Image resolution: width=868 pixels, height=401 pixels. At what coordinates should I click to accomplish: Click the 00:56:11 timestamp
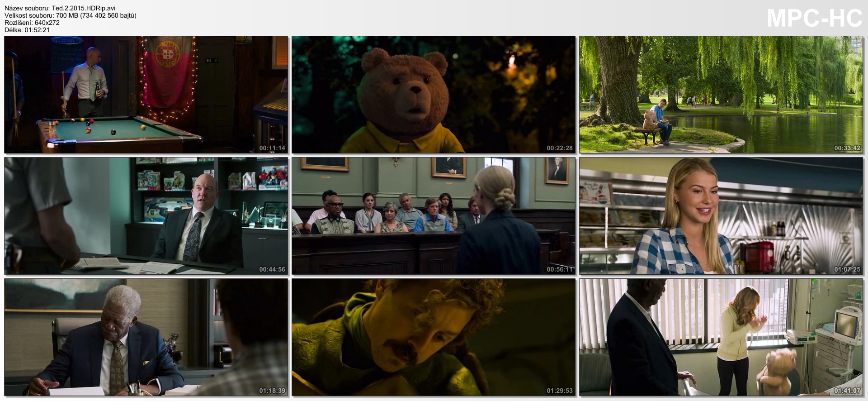[559, 269]
